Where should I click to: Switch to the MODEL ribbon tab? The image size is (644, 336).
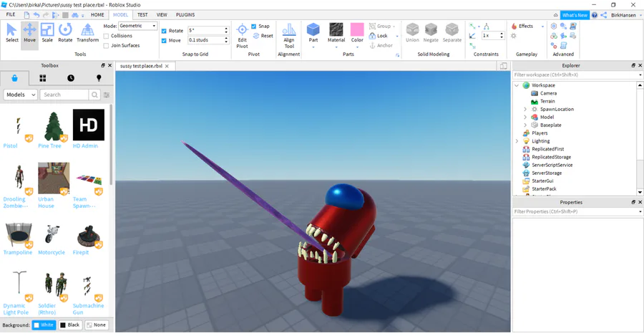pyautogui.click(x=120, y=14)
